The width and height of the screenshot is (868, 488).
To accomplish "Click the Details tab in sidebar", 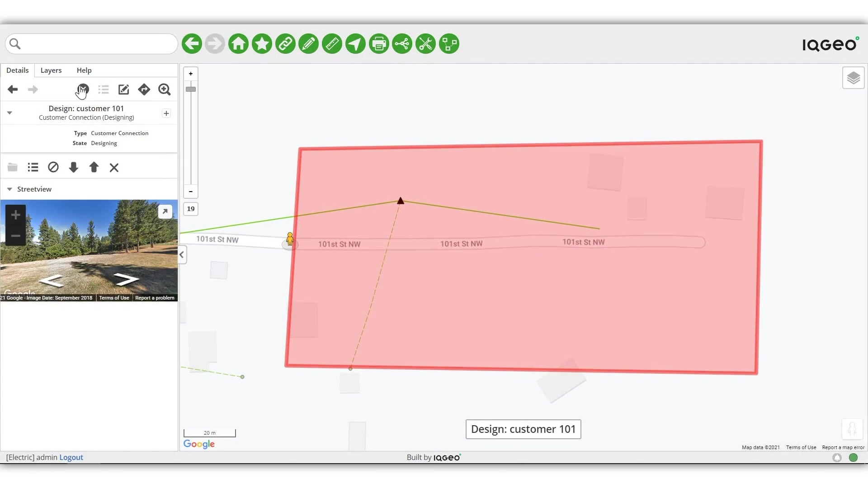I will [17, 70].
